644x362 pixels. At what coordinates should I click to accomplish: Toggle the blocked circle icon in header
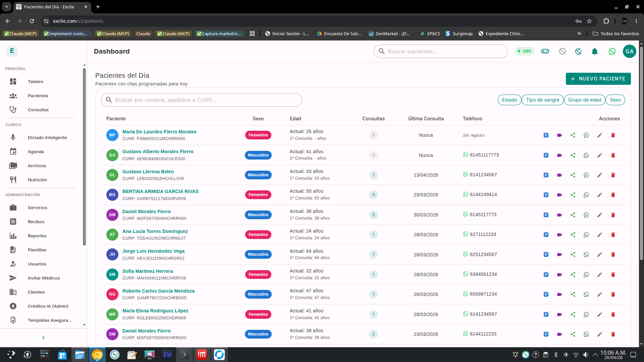[x=562, y=51]
